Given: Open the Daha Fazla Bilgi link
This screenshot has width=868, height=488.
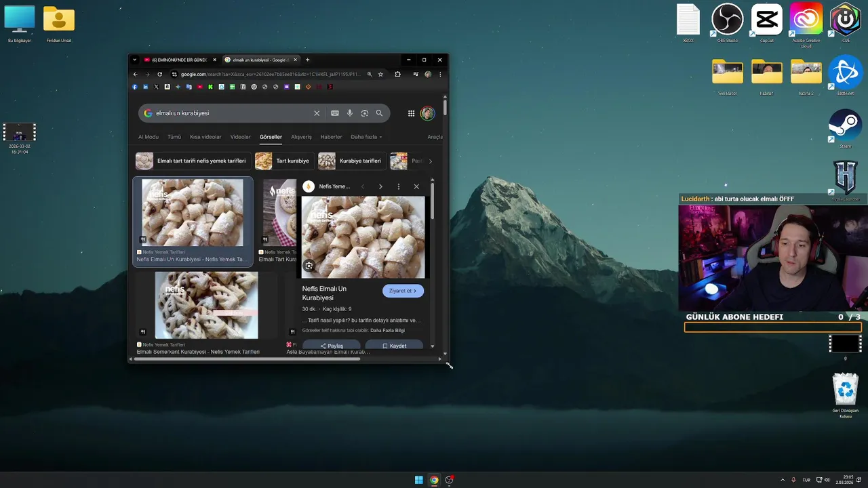Looking at the screenshot, I should click(x=387, y=330).
